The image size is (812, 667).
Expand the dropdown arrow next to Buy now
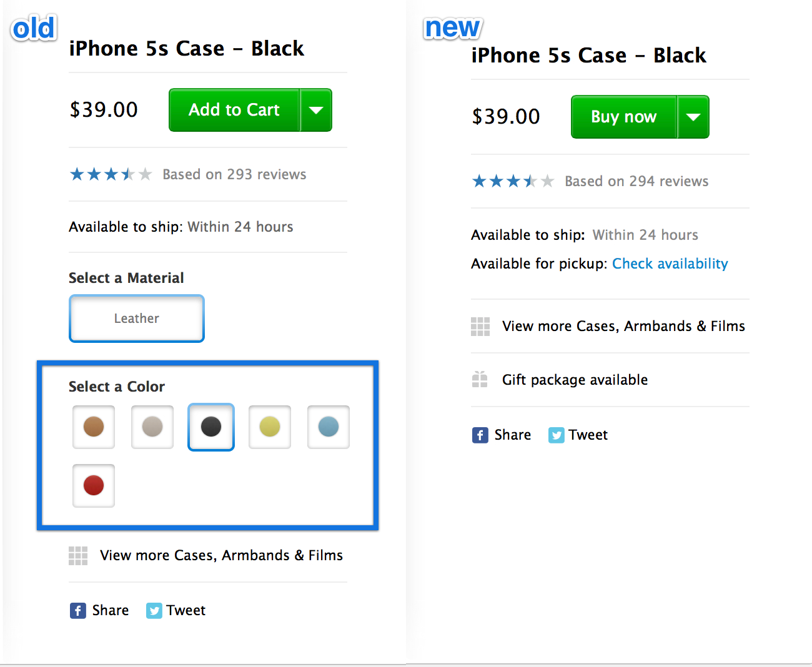click(693, 117)
